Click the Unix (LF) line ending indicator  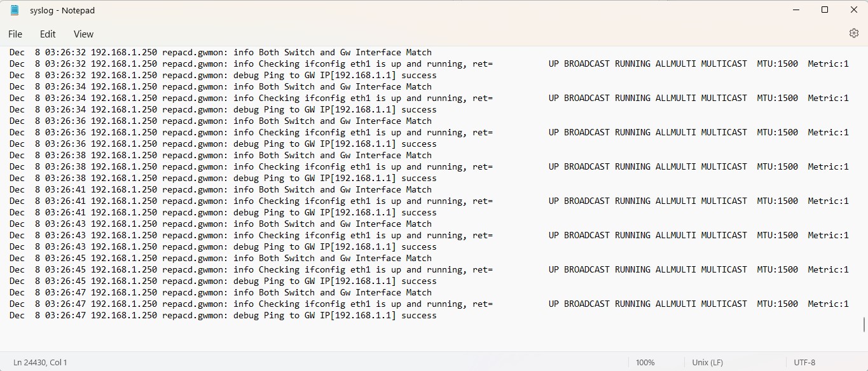pos(707,362)
